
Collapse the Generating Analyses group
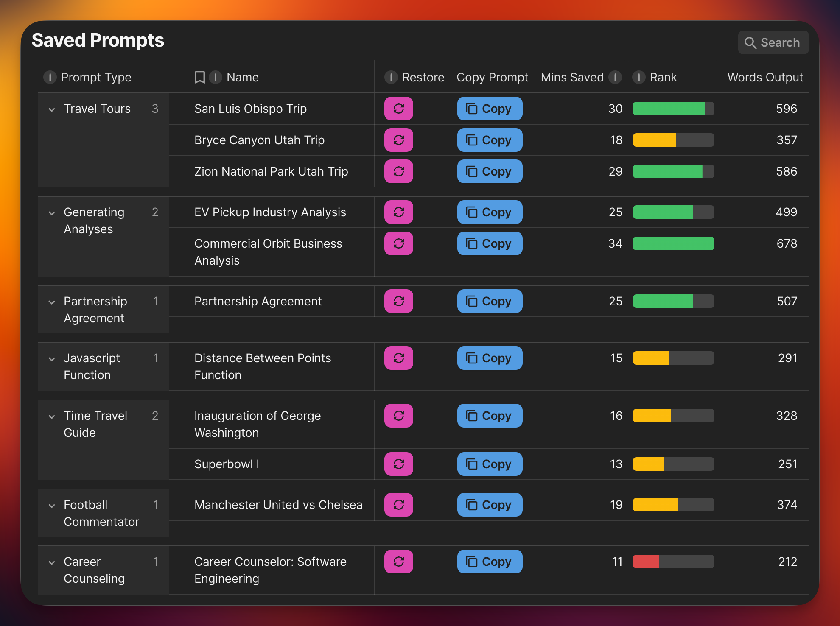[x=52, y=213]
